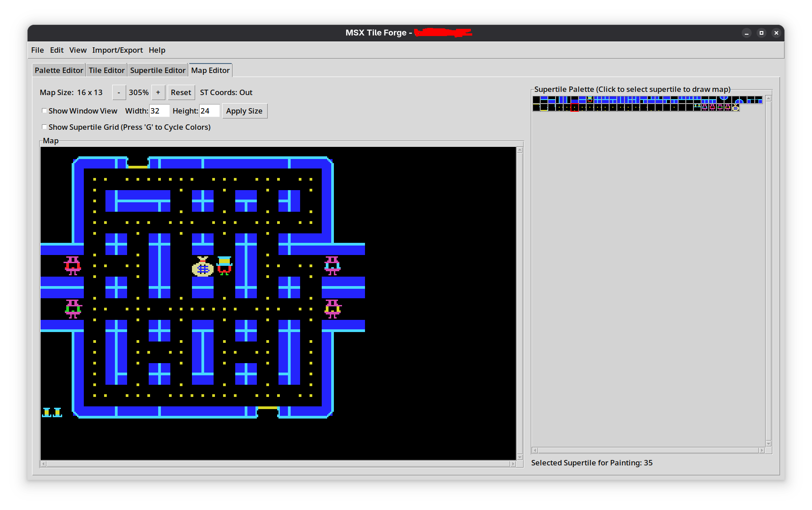The width and height of the screenshot is (812, 510).
Task: Click the supertile palette scrollbar's up arrow
Action: pyautogui.click(x=769, y=98)
